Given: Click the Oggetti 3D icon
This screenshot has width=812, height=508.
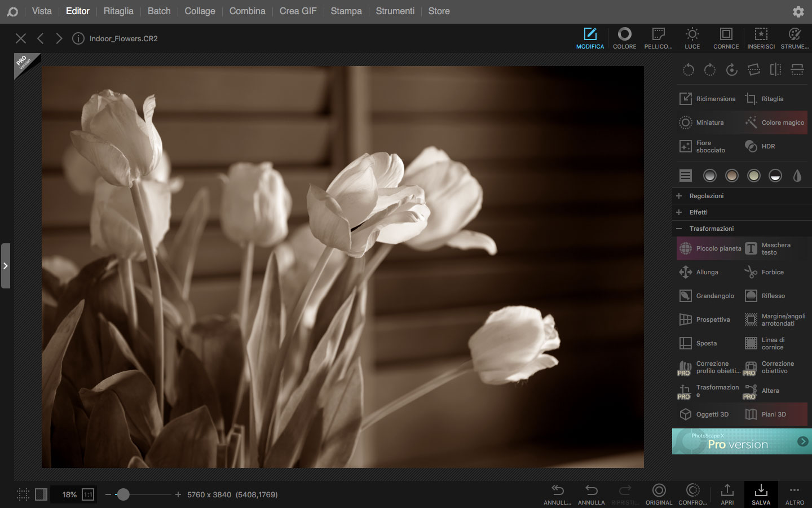Looking at the screenshot, I should (686, 414).
